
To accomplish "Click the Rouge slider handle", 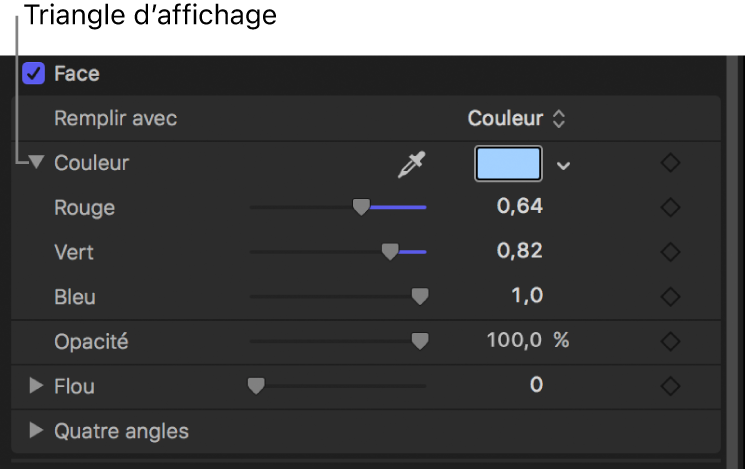I will [x=361, y=207].
